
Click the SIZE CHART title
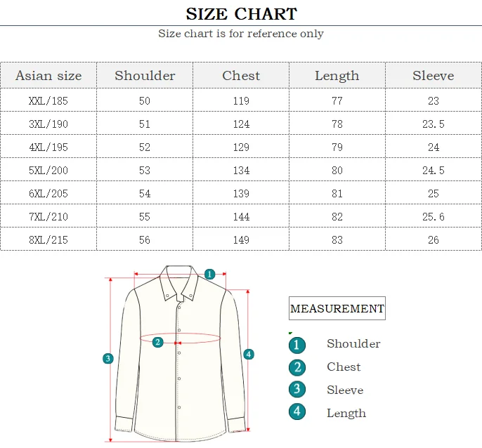pos(241,14)
